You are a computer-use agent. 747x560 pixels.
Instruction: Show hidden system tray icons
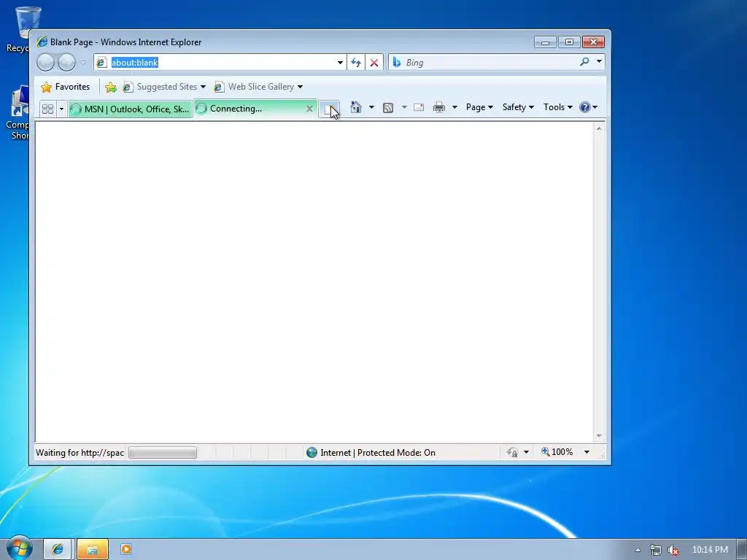[638, 550]
